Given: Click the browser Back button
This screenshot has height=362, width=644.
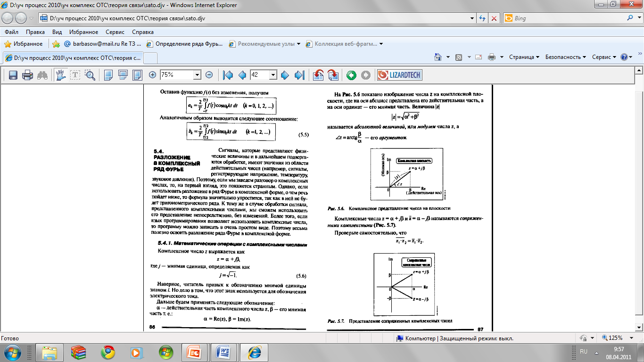Looking at the screenshot, I should tap(8, 18).
